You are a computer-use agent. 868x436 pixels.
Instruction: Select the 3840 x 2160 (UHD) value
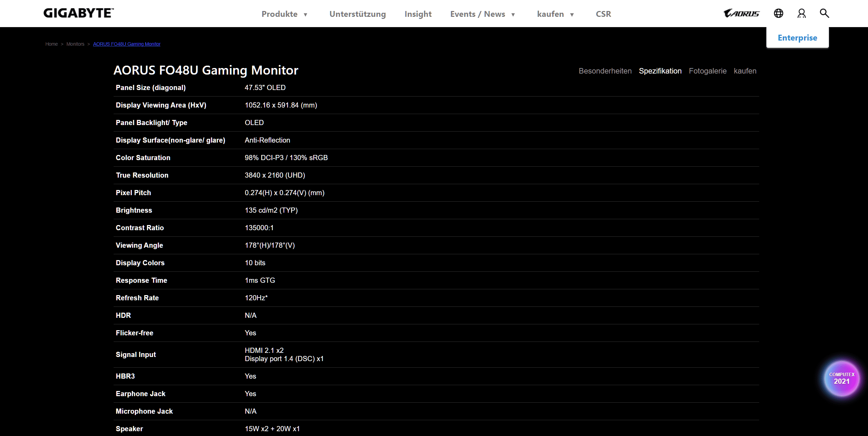pos(275,175)
